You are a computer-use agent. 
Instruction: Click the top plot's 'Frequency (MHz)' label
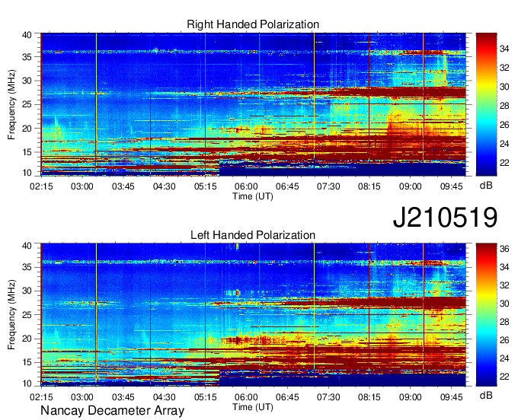click(x=11, y=104)
